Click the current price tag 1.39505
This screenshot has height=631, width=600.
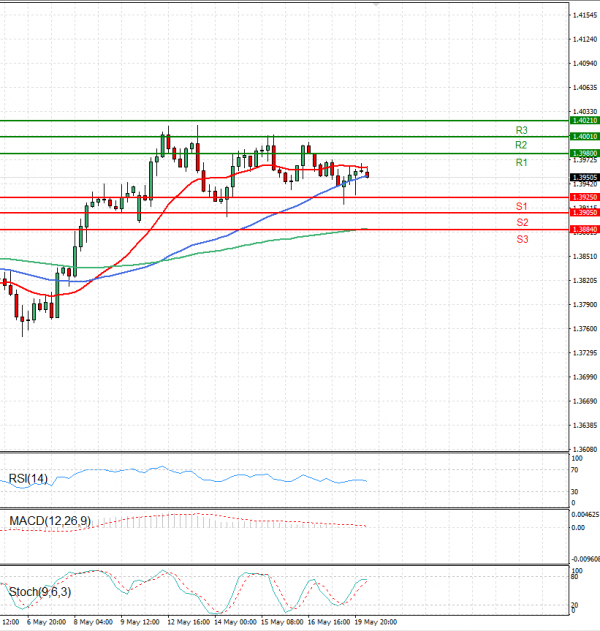point(585,177)
